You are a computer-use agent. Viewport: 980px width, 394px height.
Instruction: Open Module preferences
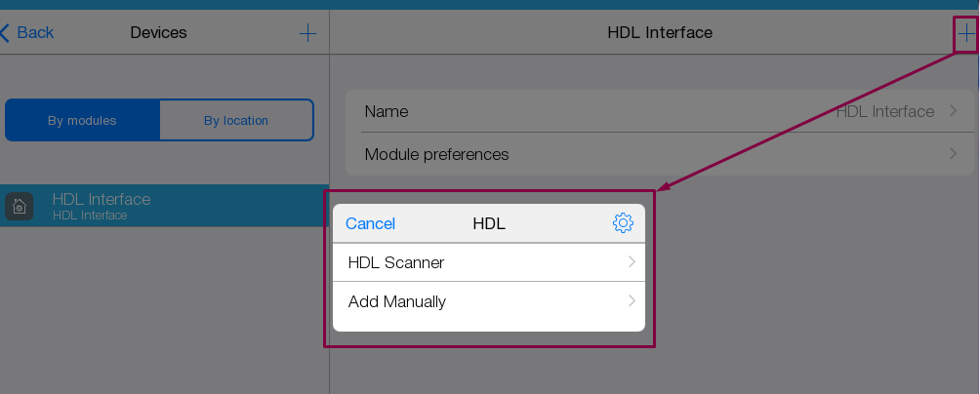[660, 154]
